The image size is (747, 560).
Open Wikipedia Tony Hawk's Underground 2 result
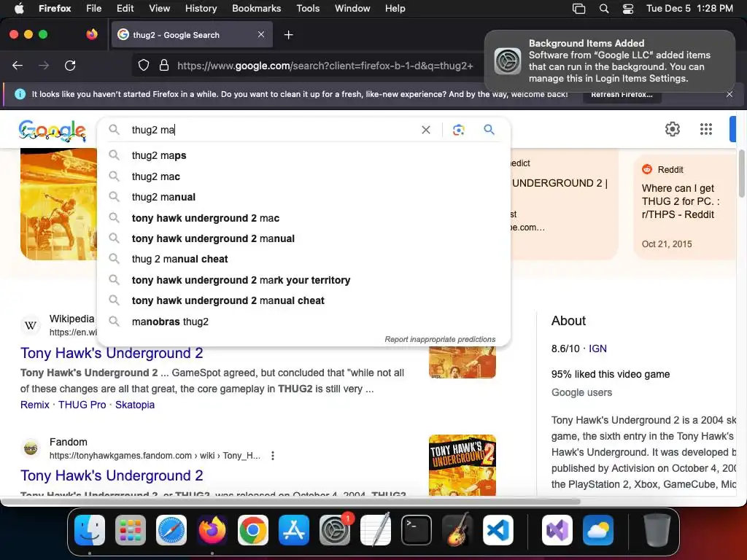tap(112, 353)
